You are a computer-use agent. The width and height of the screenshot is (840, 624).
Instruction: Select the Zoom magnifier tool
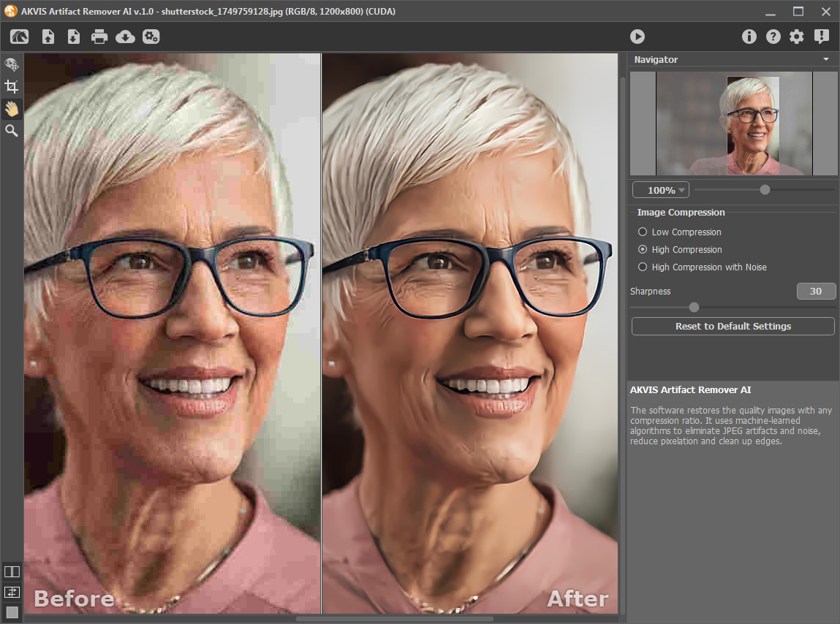12,131
